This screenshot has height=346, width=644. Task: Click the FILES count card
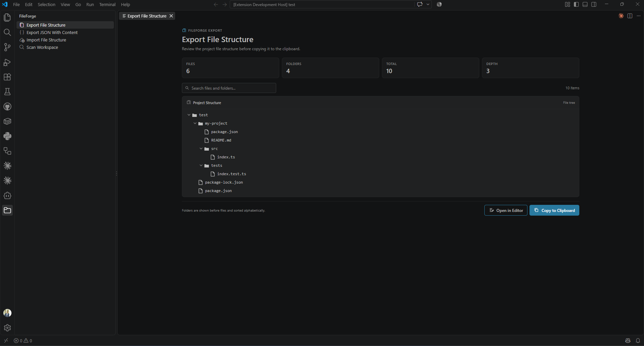tap(230, 68)
